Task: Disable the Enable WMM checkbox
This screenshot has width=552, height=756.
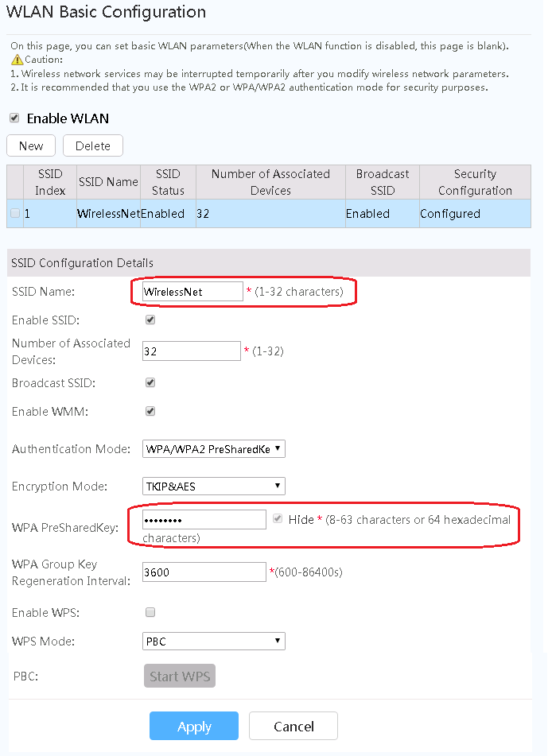Action: (150, 411)
